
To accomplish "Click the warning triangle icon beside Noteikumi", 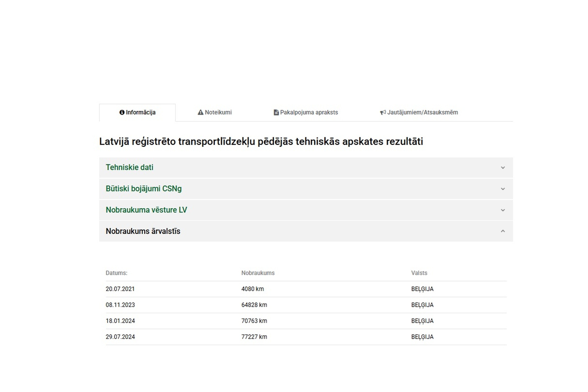I will [201, 113].
